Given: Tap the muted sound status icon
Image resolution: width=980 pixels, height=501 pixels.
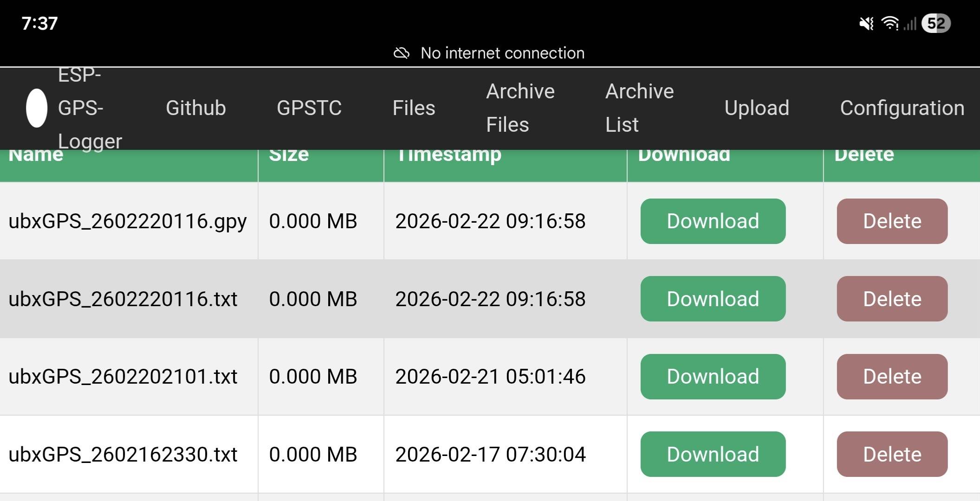Looking at the screenshot, I should point(866,24).
